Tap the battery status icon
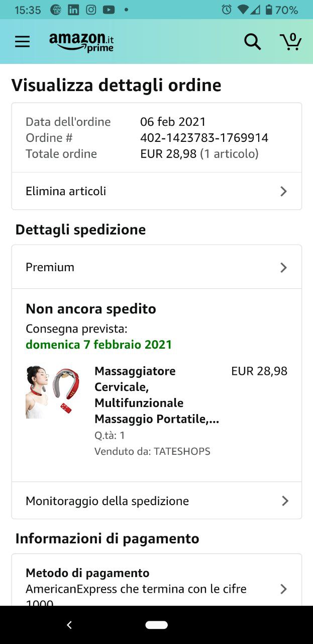 tap(269, 10)
